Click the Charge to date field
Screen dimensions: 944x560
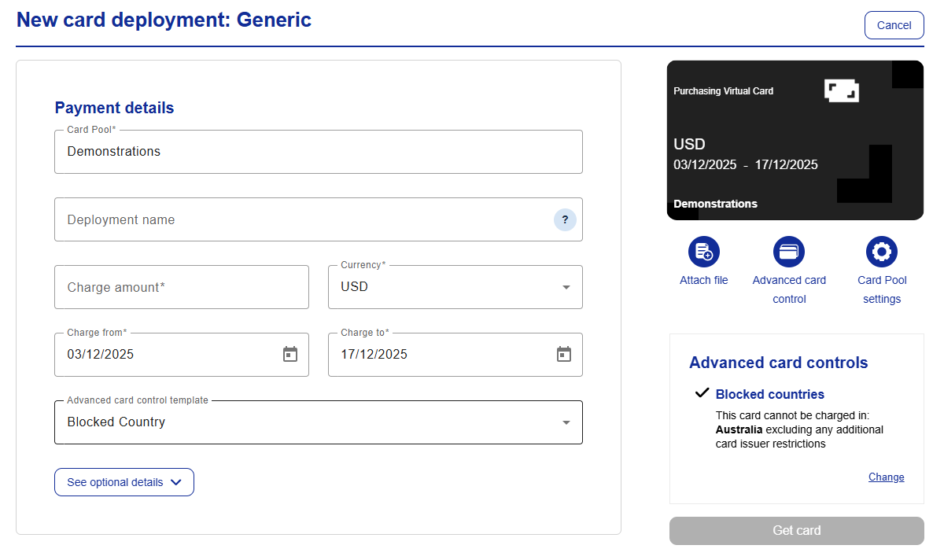tap(455, 355)
